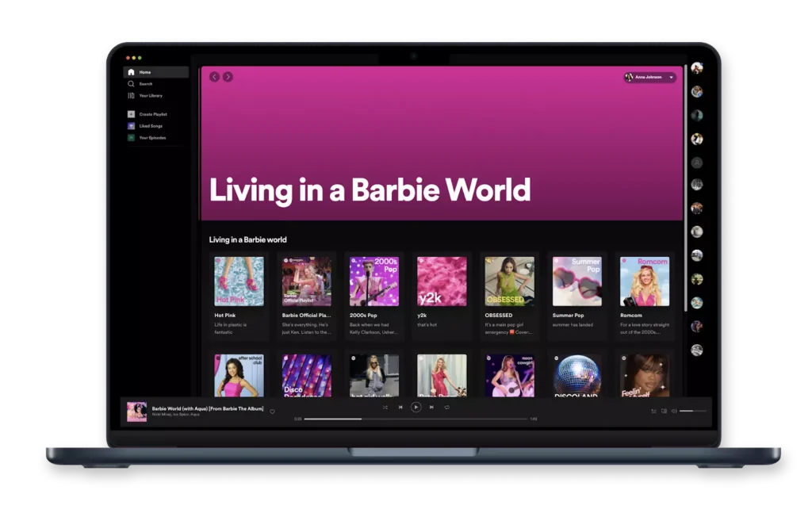This screenshot has width=812, height=513.
Task: Like the Barbie World track with the heart
Action: point(274,411)
